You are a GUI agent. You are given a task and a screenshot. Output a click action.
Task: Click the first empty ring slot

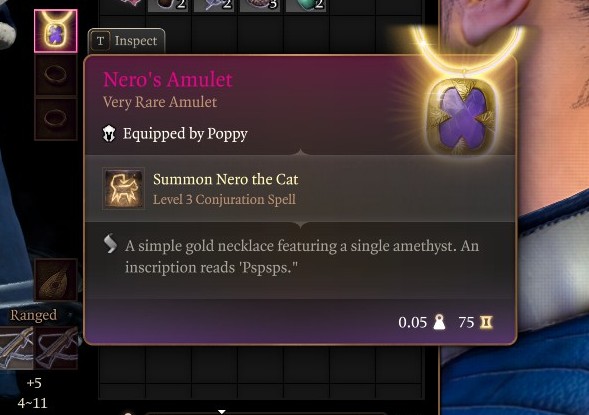[x=56, y=75]
